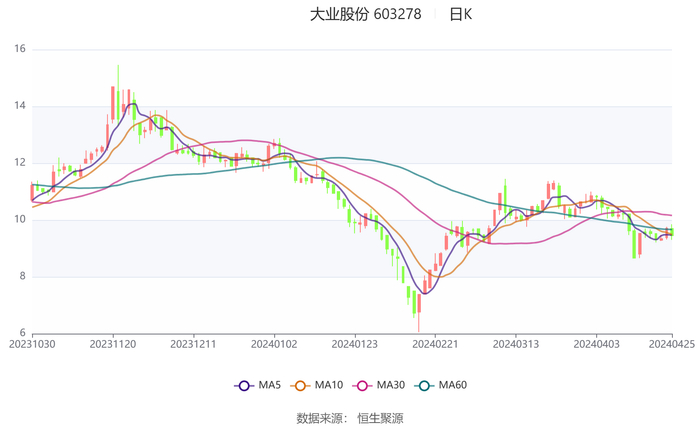Toggle the MA5 legend marker icon
The height and width of the screenshot is (426, 700).
click(244, 385)
